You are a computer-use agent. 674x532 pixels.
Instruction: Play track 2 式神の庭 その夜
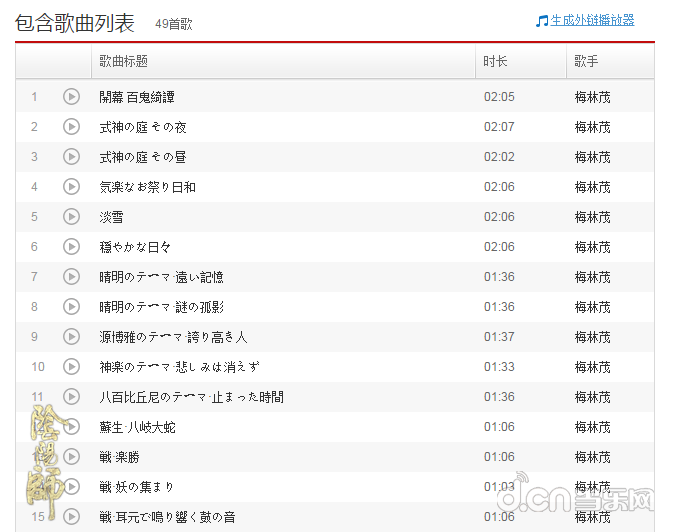(71, 127)
